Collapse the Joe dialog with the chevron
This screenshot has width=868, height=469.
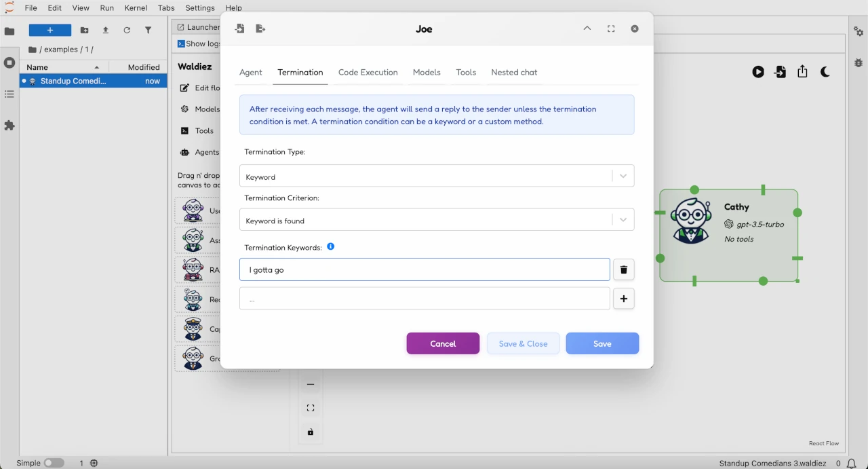587,29
